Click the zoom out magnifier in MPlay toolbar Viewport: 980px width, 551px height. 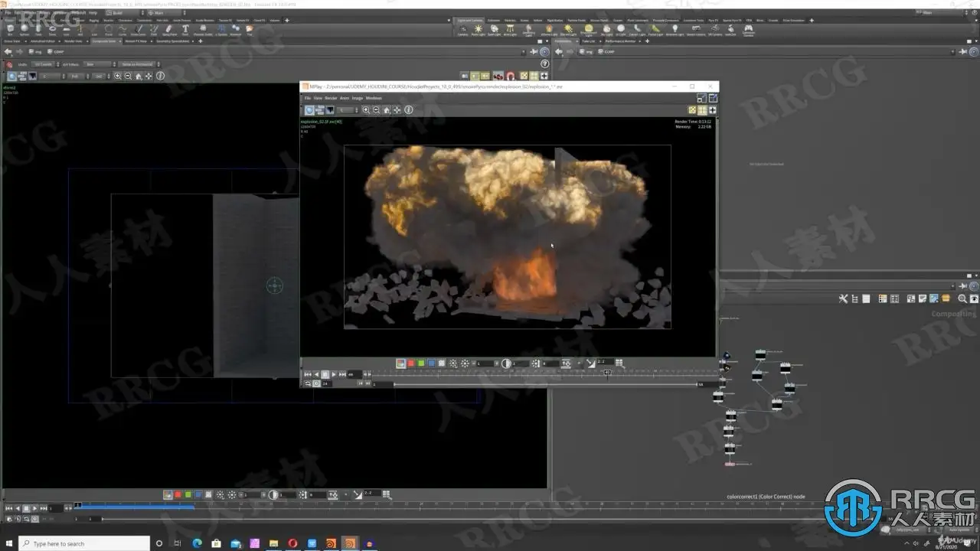pos(376,110)
